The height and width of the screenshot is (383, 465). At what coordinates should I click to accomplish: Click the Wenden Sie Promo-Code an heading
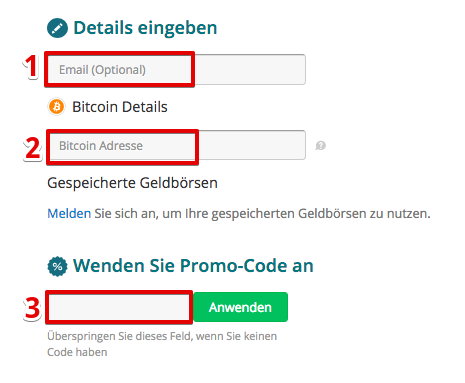click(x=193, y=266)
